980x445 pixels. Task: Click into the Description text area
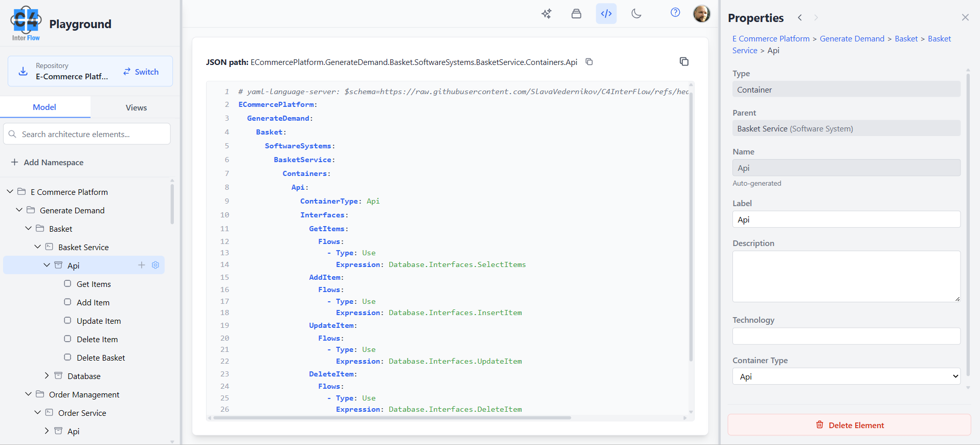847,276
